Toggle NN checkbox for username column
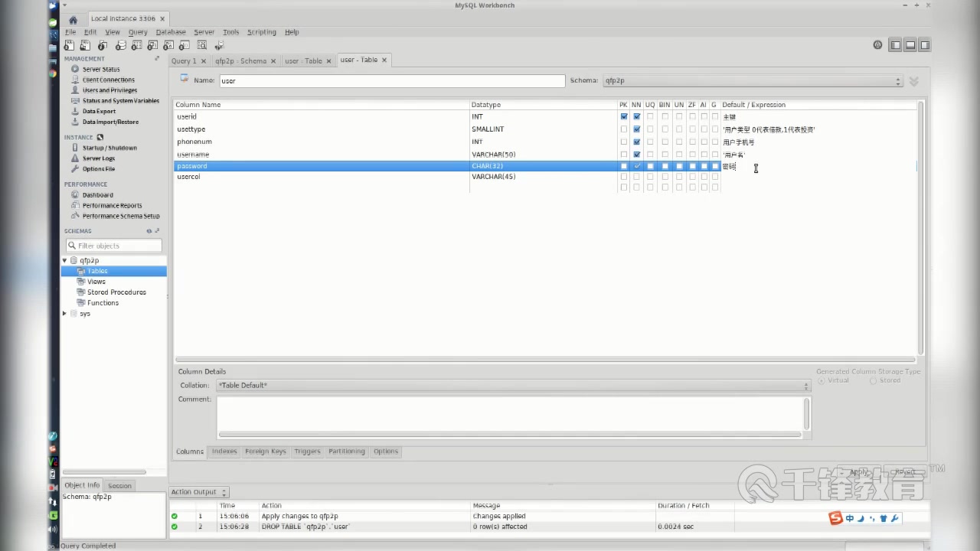Image resolution: width=980 pixels, height=551 pixels. [x=637, y=155]
